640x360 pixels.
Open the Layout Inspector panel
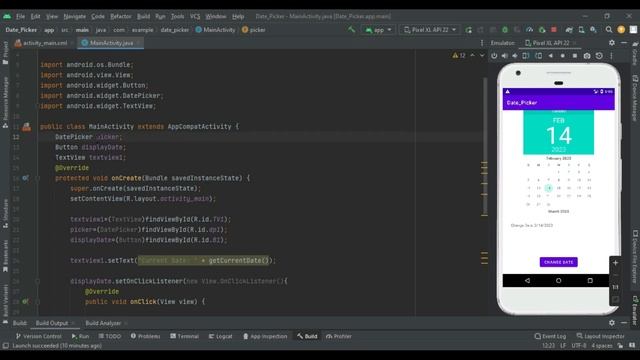[600, 336]
